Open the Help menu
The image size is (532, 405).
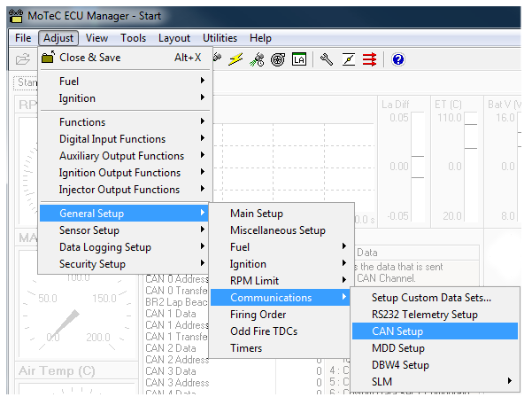click(x=260, y=38)
